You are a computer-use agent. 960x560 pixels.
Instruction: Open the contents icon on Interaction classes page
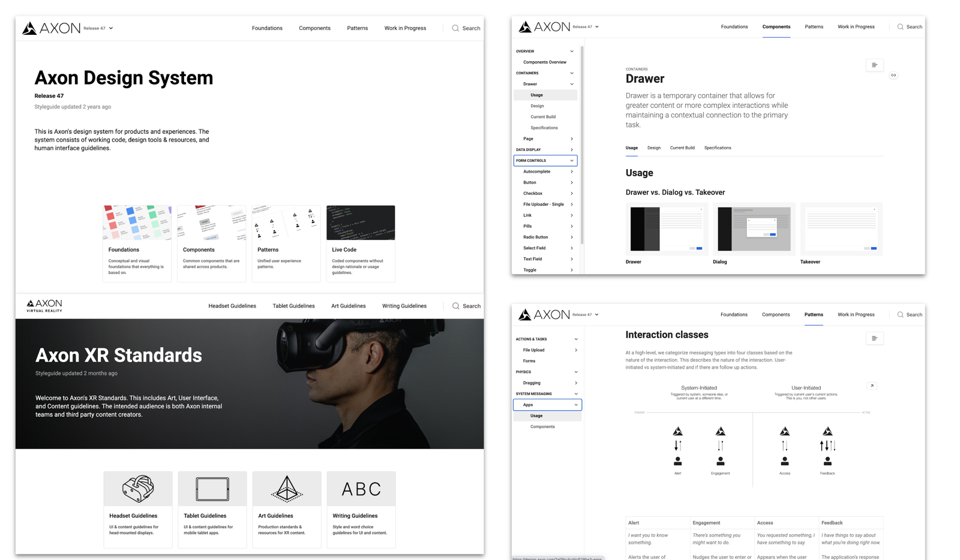click(x=874, y=338)
